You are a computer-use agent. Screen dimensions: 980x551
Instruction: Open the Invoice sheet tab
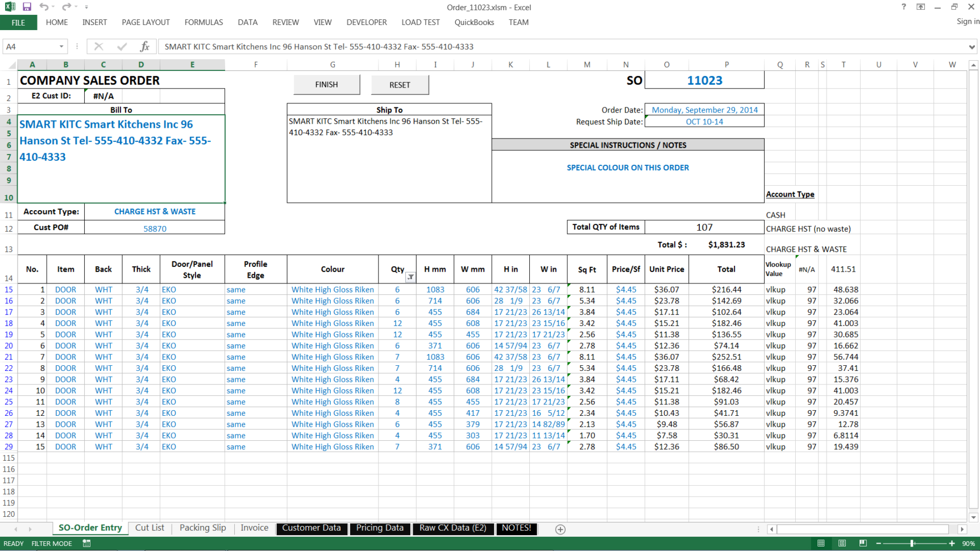254,528
